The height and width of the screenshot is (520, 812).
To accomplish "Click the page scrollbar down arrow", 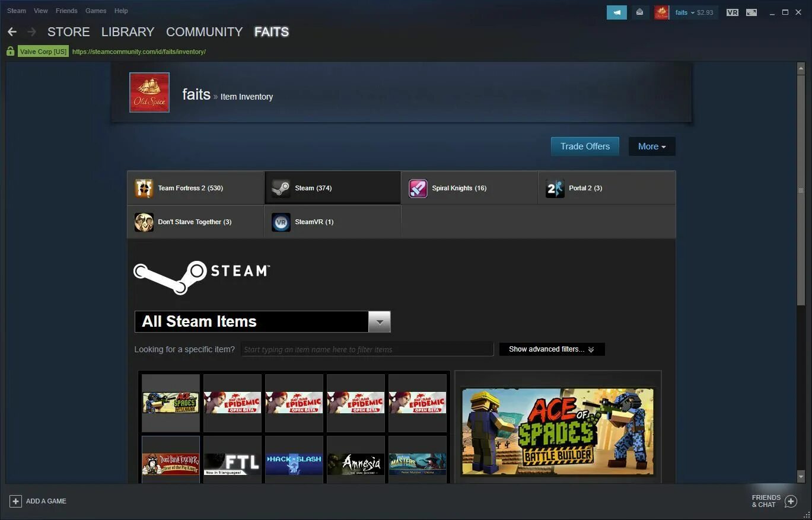I will click(801, 477).
